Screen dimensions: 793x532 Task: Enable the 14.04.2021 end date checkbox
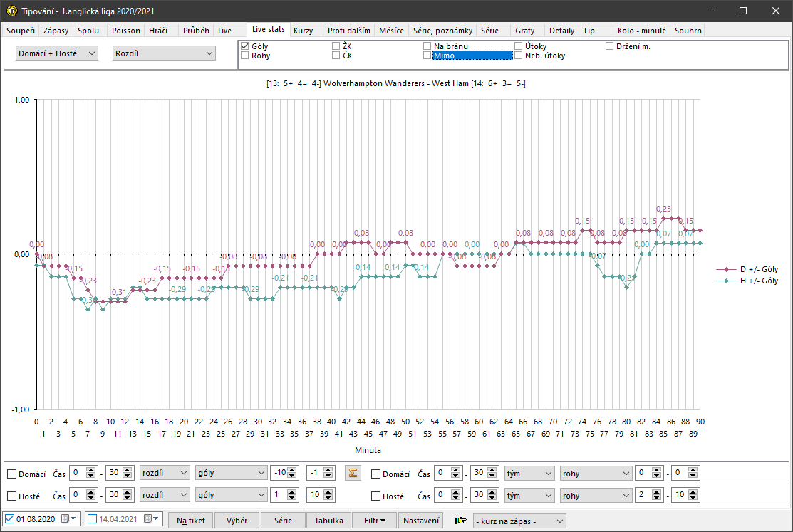(x=93, y=520)
